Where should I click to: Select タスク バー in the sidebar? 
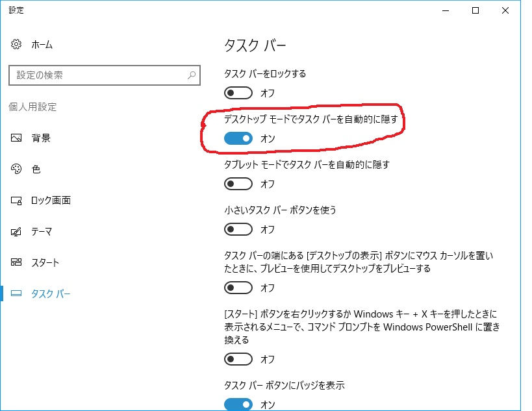click(x=51, y=293)
